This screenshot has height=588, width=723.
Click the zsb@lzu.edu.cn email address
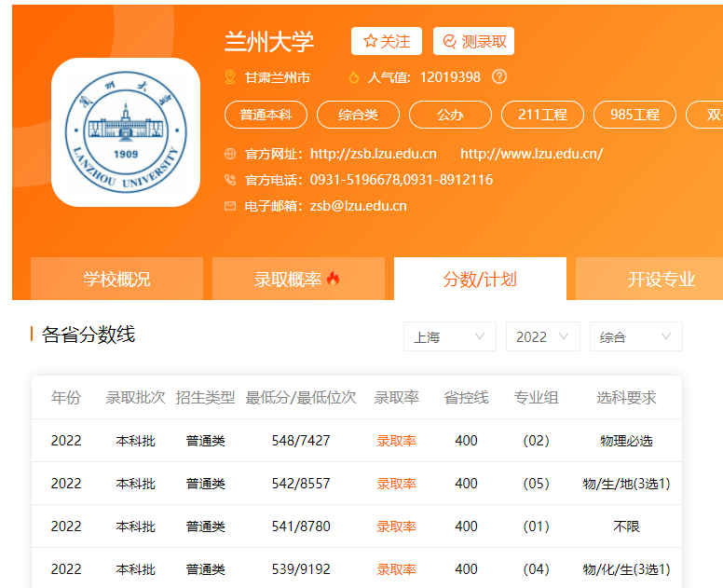[x=359, y=206]
